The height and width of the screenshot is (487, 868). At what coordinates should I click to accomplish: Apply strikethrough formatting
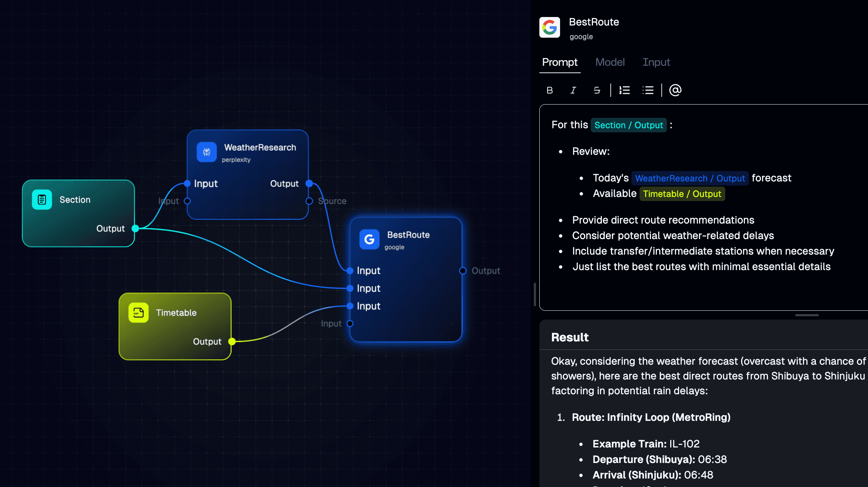point(597,90)
